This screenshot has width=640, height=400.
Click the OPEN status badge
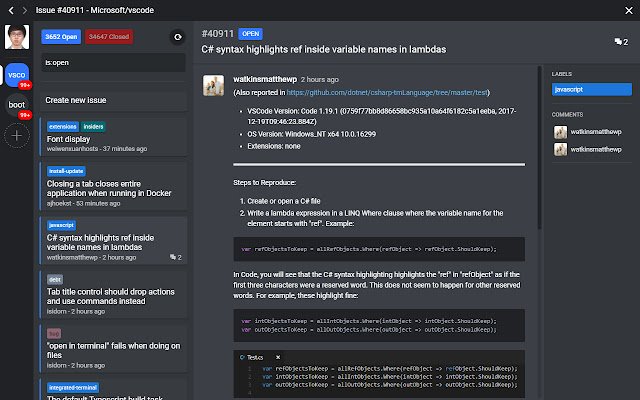coord(250,34)
